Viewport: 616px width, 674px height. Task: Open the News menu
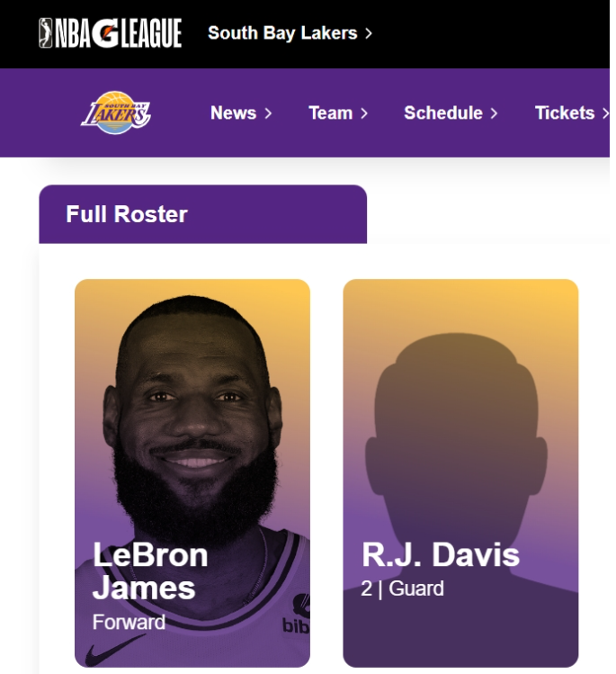tap(233, 113)
